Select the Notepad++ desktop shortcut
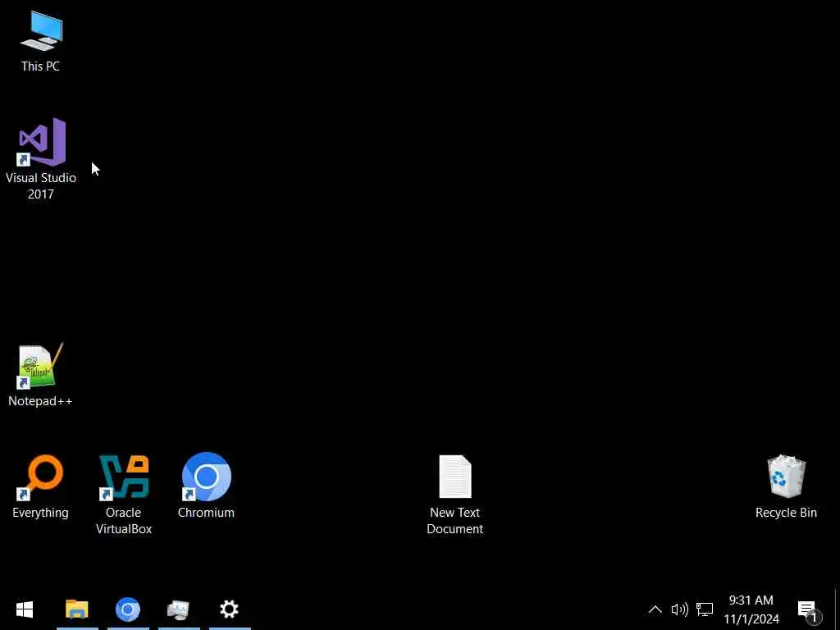Image resolution: width=840 pixels, height=630 pixels. click(x=40, y=375)
